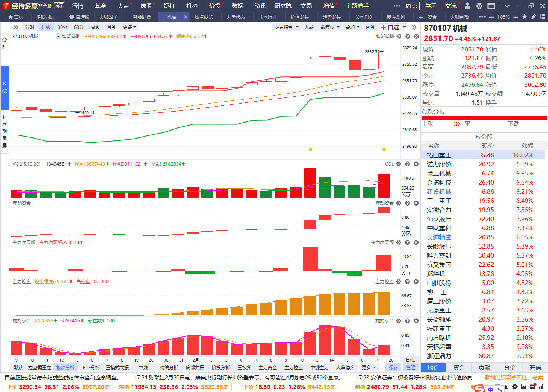Switch to 多股同屏 tab
548x392 pixels.
click(x=45, y=17)
